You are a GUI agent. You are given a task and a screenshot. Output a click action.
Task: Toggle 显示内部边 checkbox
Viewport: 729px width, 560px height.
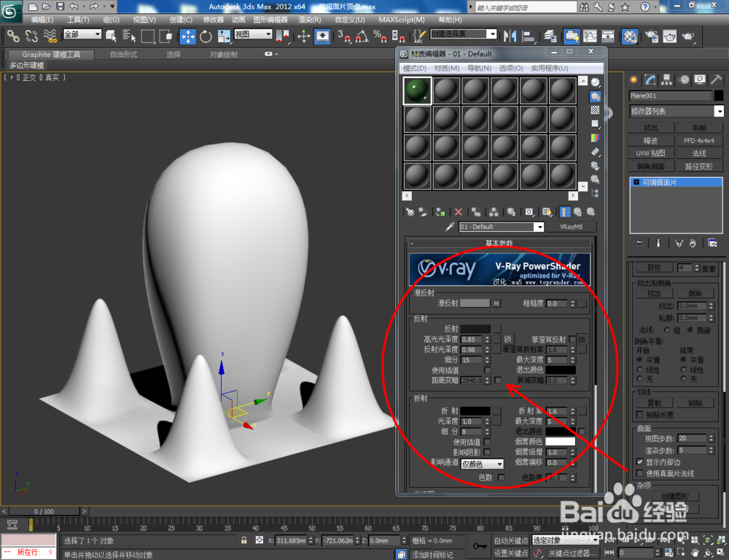tap(640, 462)
